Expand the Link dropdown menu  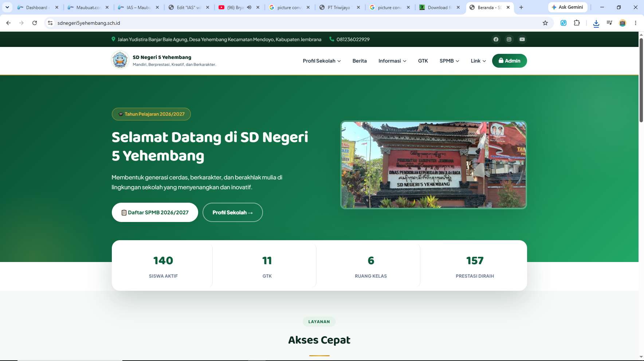point(478,61)
